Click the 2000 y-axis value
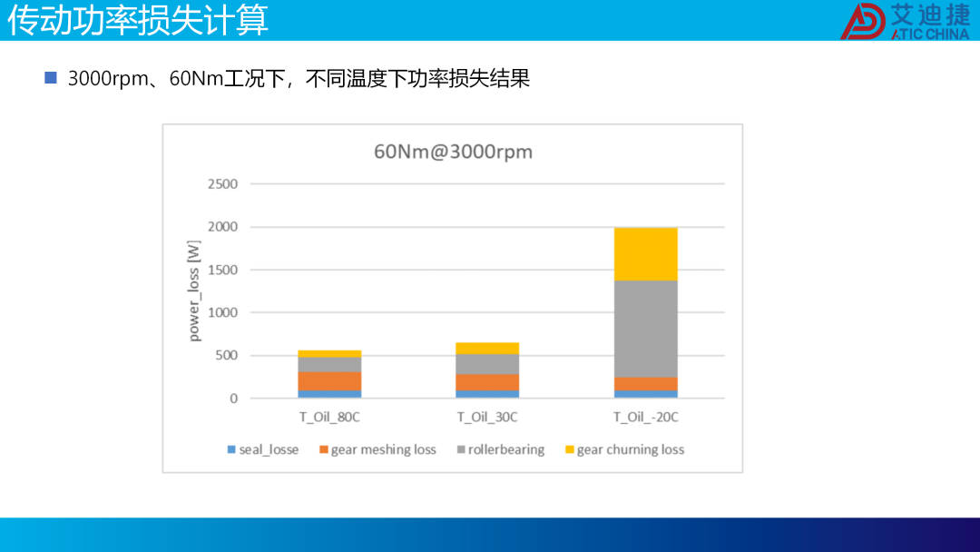The height and width of the screenshot is (552, 980). point(222,227)
